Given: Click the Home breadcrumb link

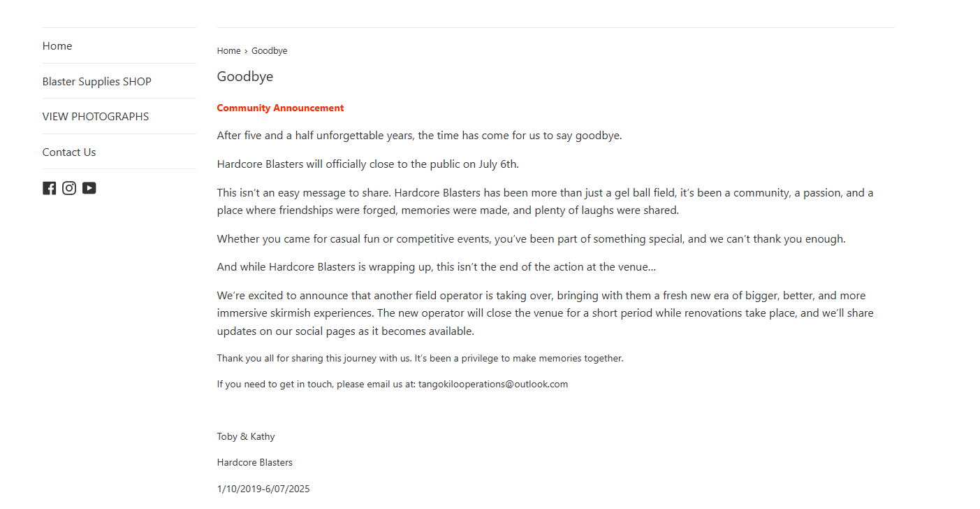Looking at the screenshot, I should 228,51.
